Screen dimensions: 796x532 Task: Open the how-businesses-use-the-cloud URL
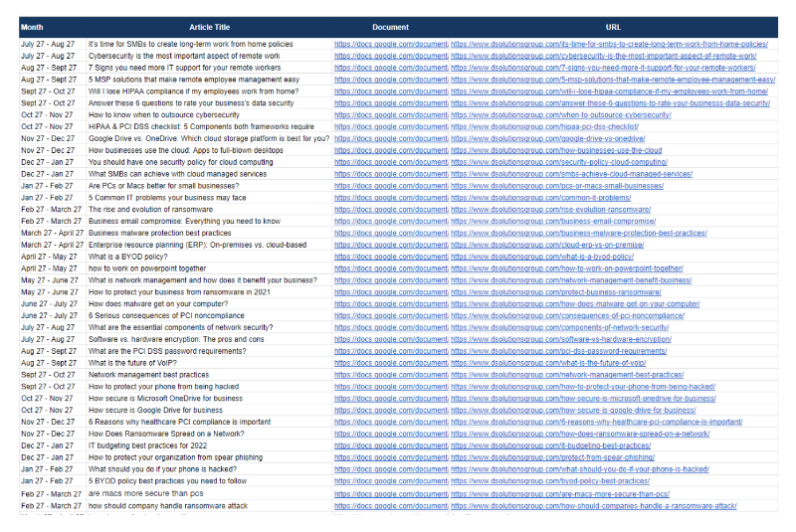tap(556, 150)
